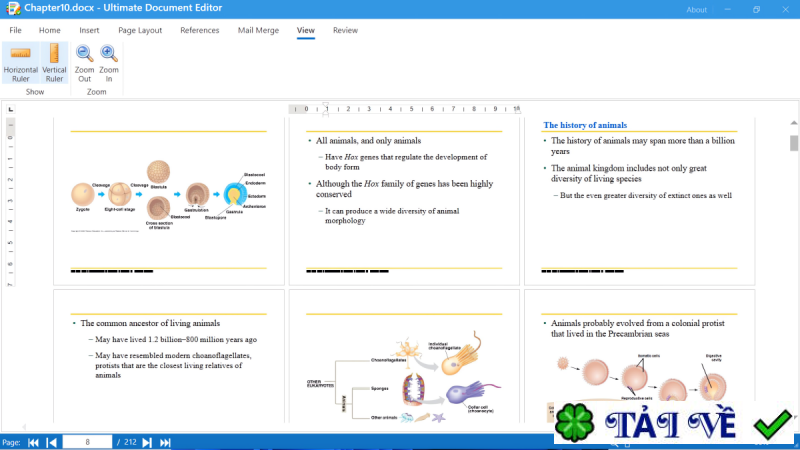Click text "The common ancestor of living animals"

click(150, 323)
